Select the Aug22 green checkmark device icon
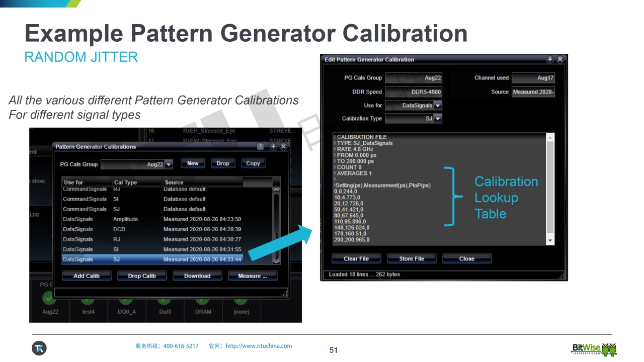This screenshot has width=644, height=362. 49,299
